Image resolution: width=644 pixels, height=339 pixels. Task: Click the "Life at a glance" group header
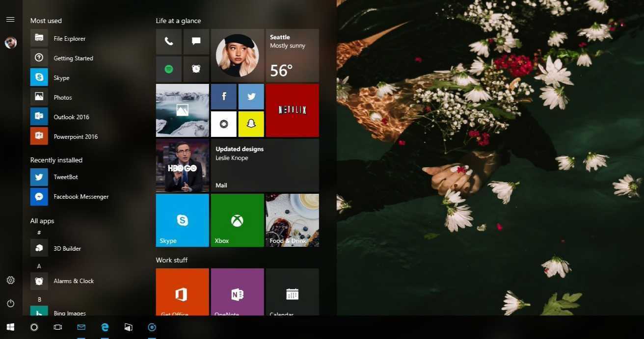[178, 21]
